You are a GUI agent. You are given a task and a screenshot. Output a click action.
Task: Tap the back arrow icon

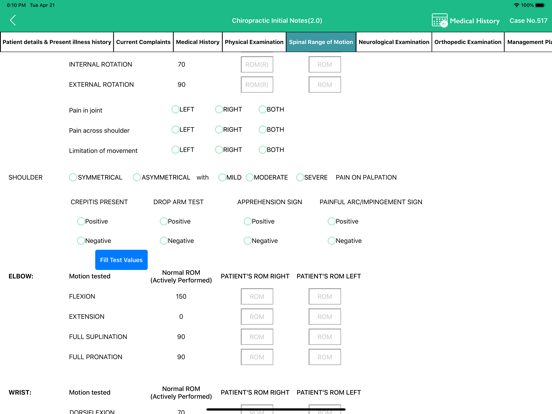(x=13, y=20)
